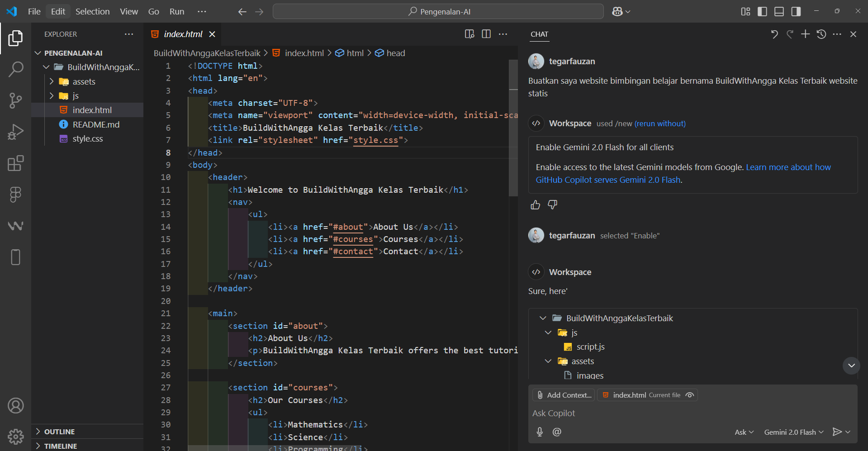Show chat history
The height and width of the screenshot is (451, 868).
pos(821,34)
